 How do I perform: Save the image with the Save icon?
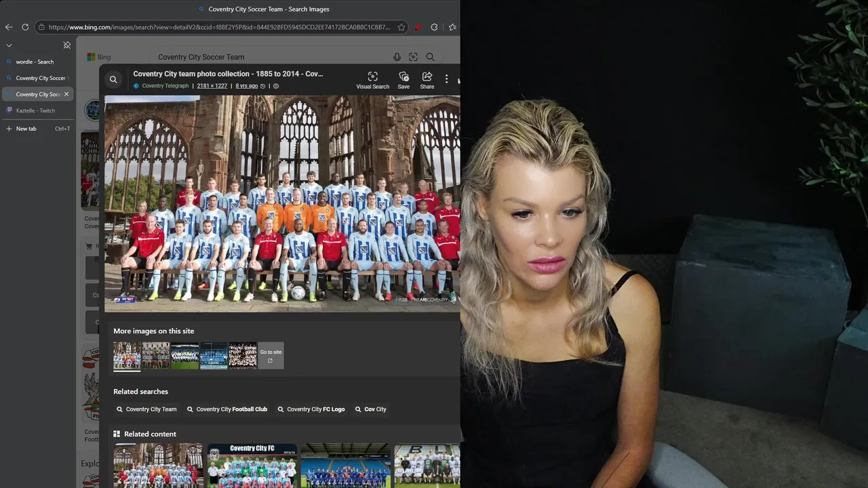[x=403, y=80]
